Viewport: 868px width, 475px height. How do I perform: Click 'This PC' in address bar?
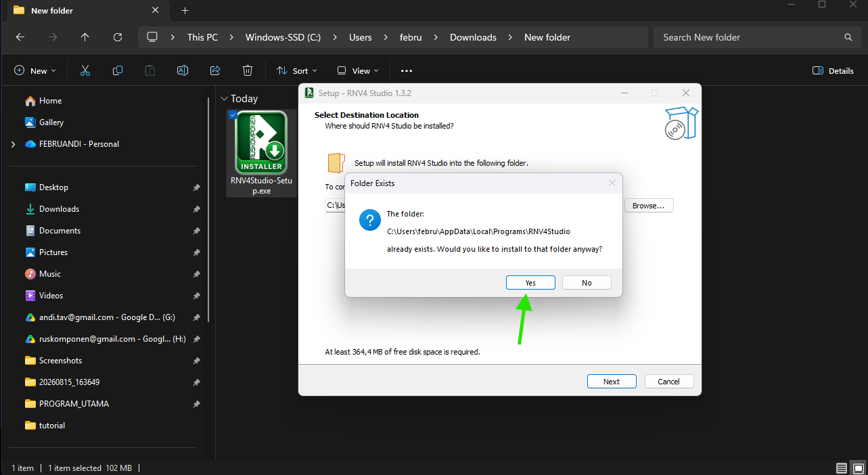click(x=202, y=37)
